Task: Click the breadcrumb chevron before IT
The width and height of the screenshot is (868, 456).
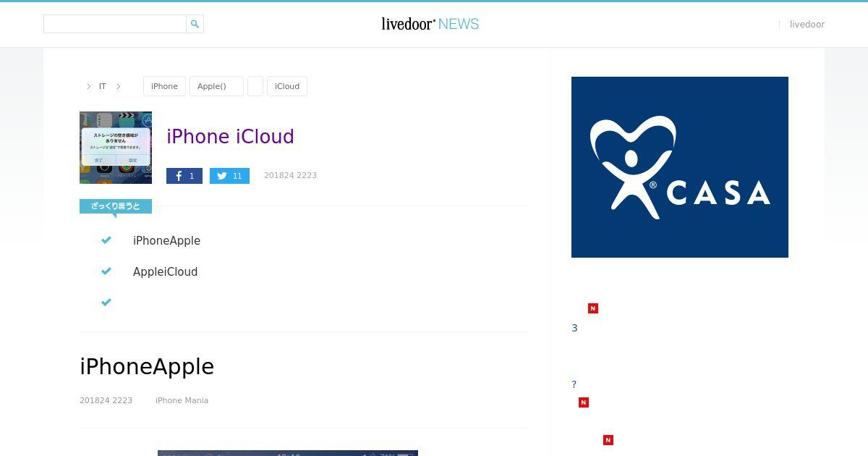Action: [89, 86]
